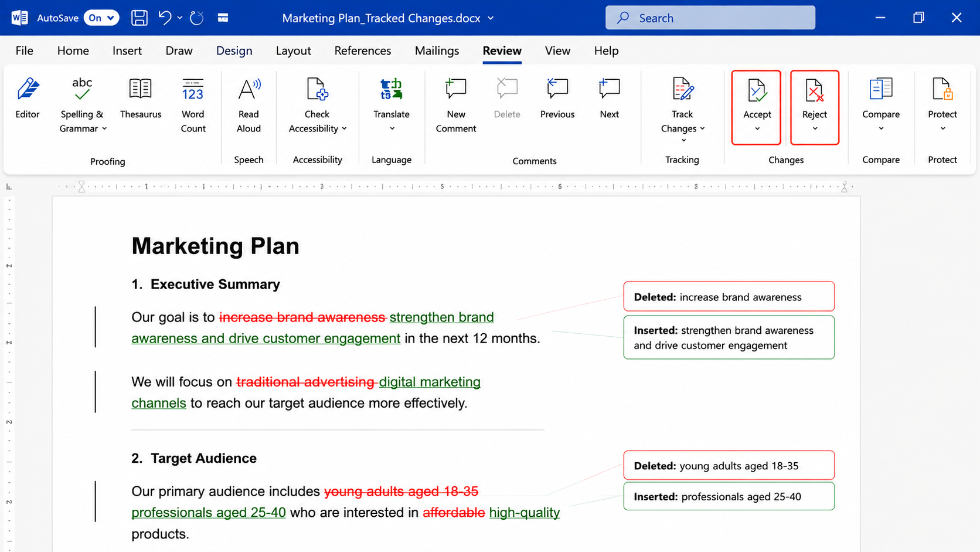
Task: Toggle the AutoSave switch
Action: click(x=101, y=18)
